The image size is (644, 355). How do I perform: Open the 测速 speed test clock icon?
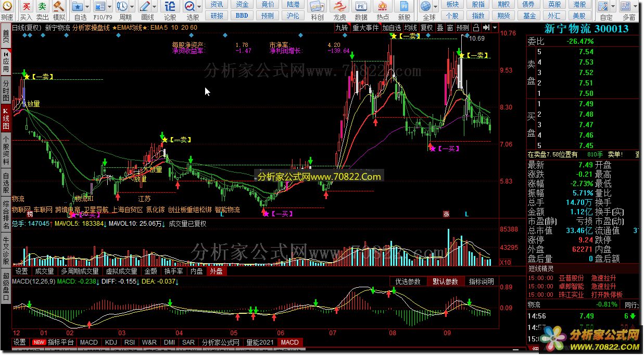pos(7,7)
